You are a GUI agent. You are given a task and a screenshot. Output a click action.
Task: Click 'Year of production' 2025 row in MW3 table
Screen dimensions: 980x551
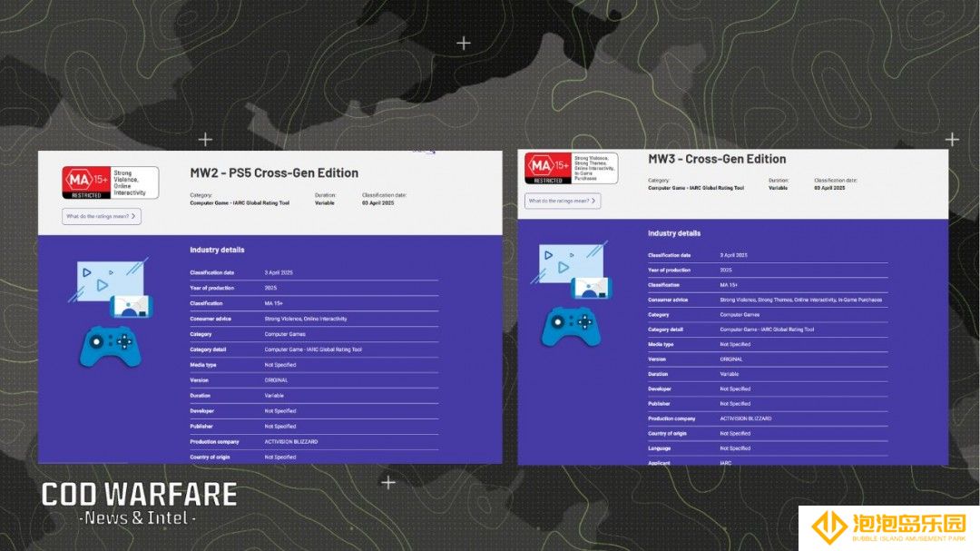pyautogui.click(x=768, y=271)
